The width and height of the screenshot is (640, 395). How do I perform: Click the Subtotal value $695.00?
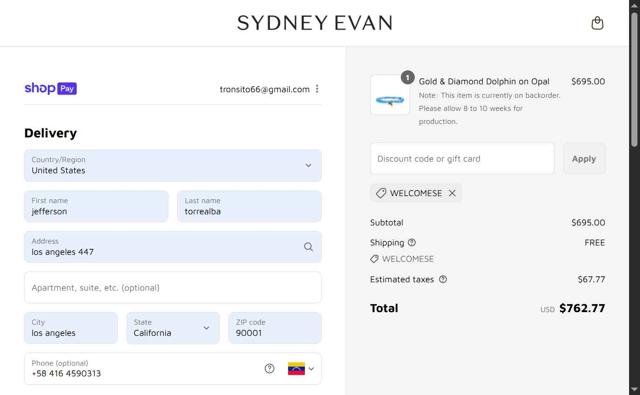pos(588,222)
